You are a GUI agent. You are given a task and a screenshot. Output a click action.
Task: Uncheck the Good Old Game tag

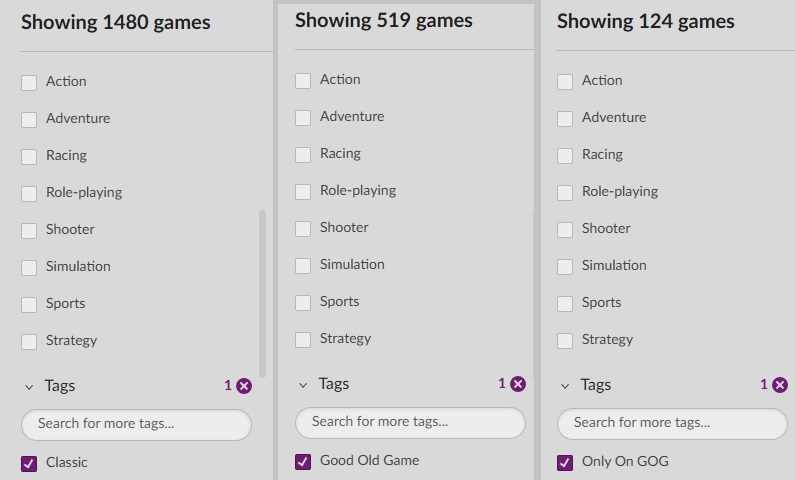[303, 461]
